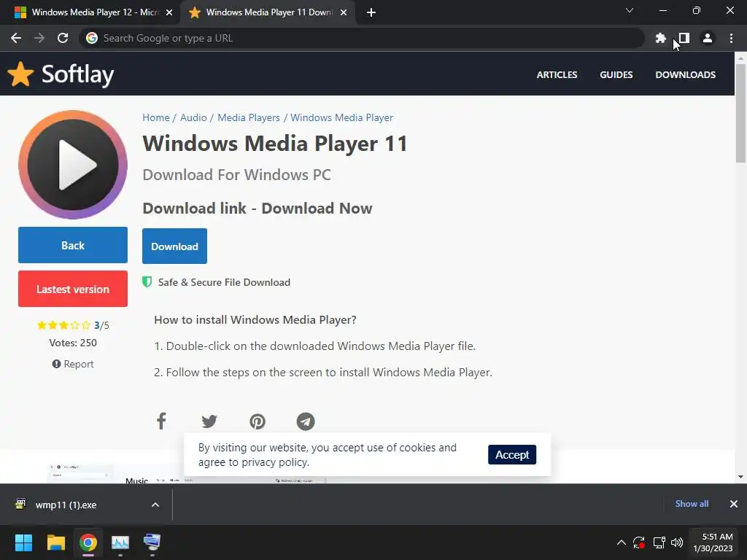Screen dimensions: 747x560
Task: Expand the tab search chevron
Action: click(630, 10)
